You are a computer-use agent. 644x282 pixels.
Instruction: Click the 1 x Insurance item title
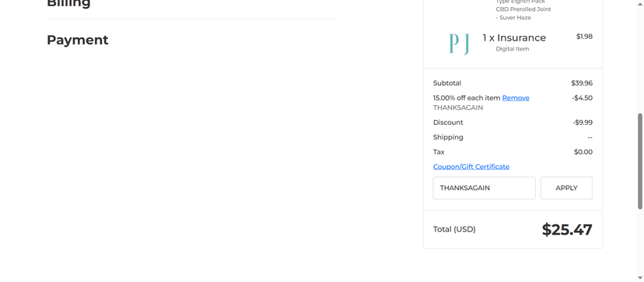click(514, 38)
